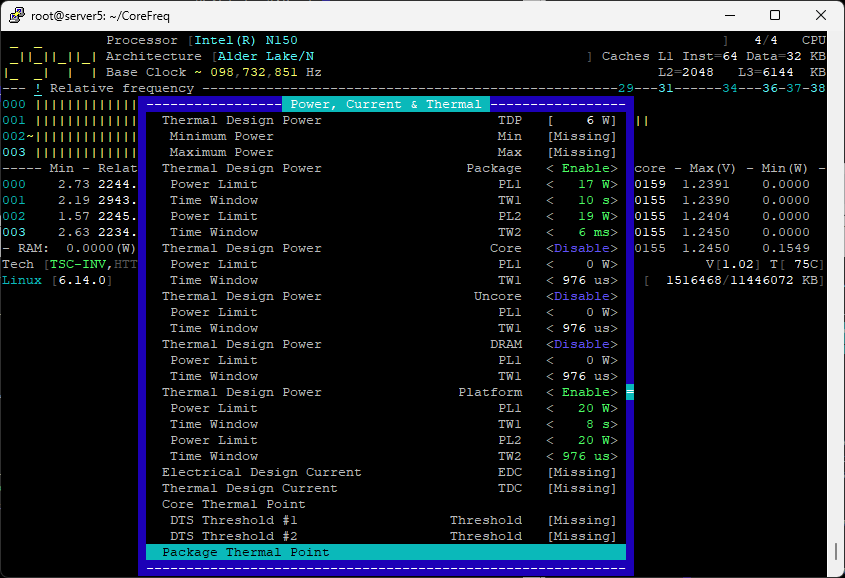Select the DTS Threshold #1 row

point(385,520)
